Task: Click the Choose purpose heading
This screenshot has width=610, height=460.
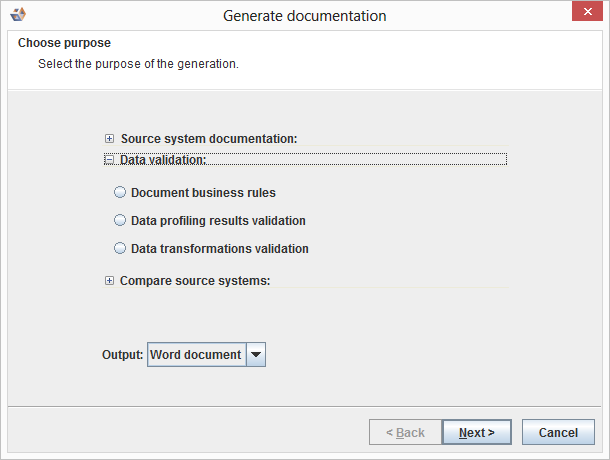Action: coord(64,44)
